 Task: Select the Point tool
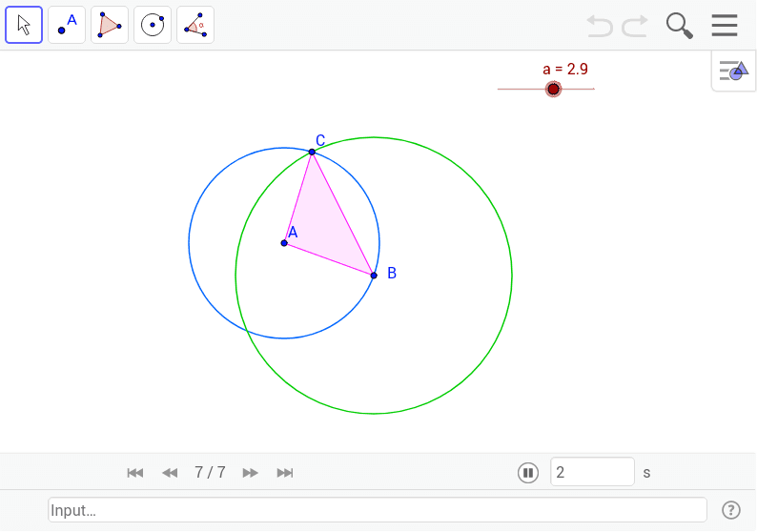point(67,25)
